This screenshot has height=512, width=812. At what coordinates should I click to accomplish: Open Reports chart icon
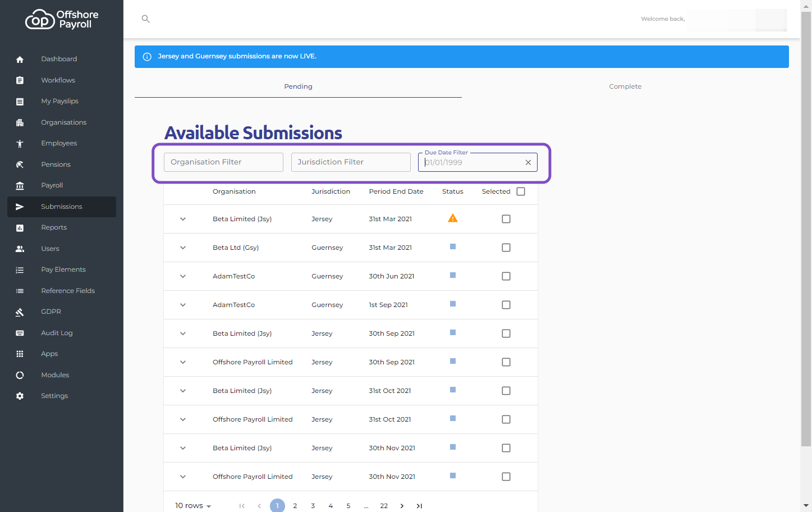pos(20,228)
